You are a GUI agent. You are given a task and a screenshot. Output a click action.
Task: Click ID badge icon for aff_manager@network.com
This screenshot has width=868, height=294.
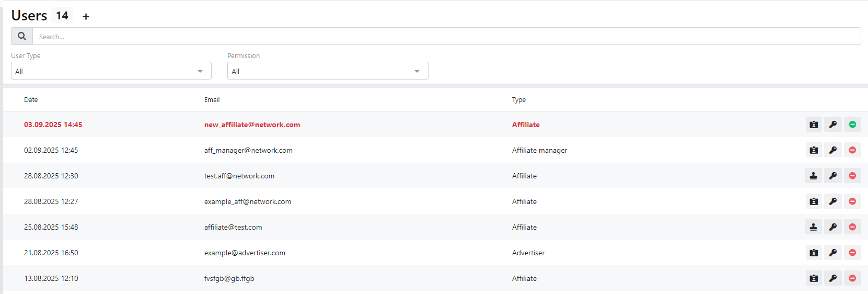(x=814, y=150)
